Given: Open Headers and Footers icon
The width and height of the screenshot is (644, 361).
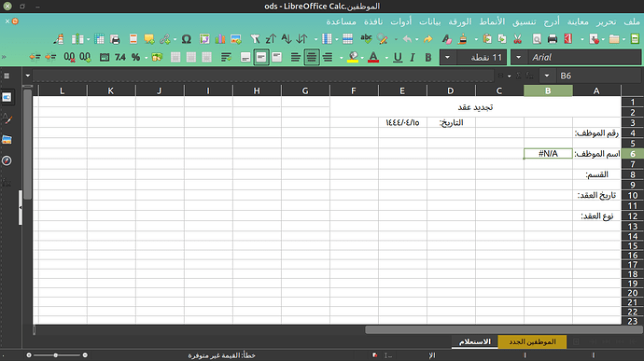Looking at the screenshot, I should click(133, 39).
